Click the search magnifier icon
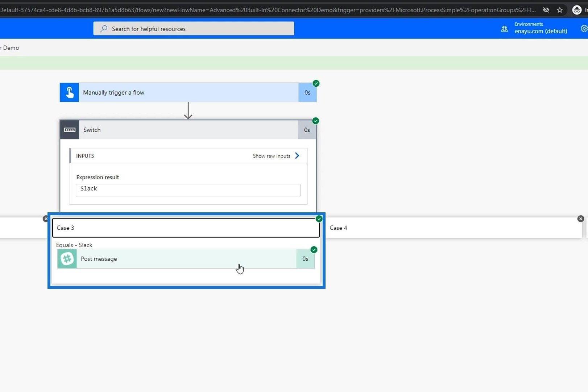 (x=104, y=29)
